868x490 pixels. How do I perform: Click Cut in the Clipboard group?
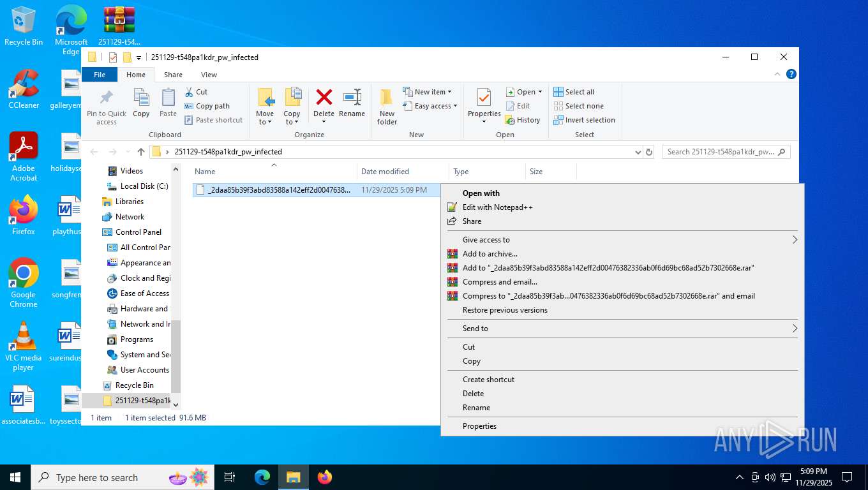(x=197, y=92)
